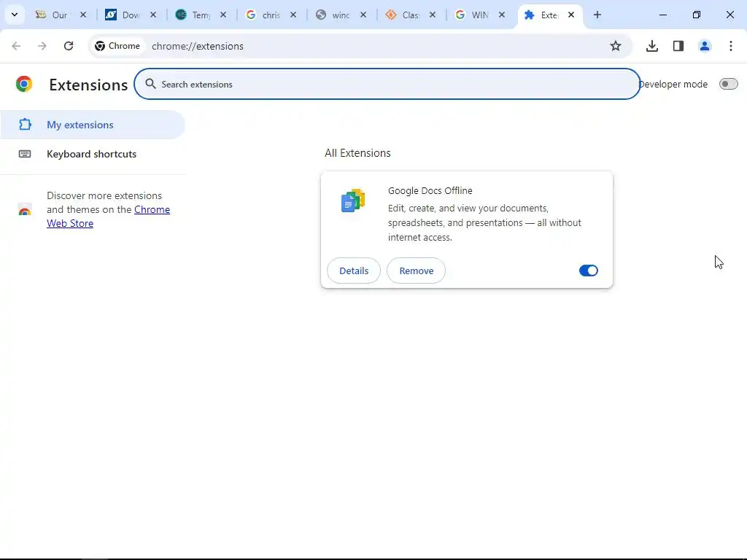Viewport: 747px width, 560px height.
Task: Select My extensions in the sidebar
Action: pos(93,125)
